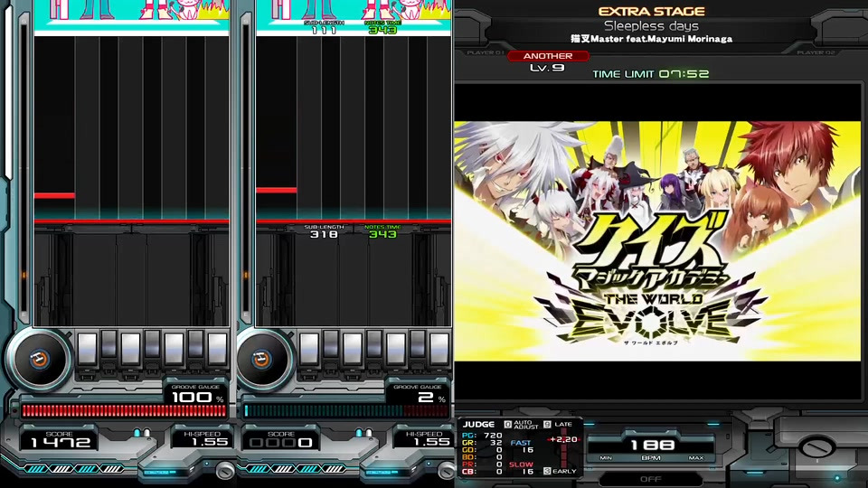This screenshot has height=488, width=868.
Task: Click the red scratch note in the right playfield
Action: pyautogui.click(x=277, y=191)
